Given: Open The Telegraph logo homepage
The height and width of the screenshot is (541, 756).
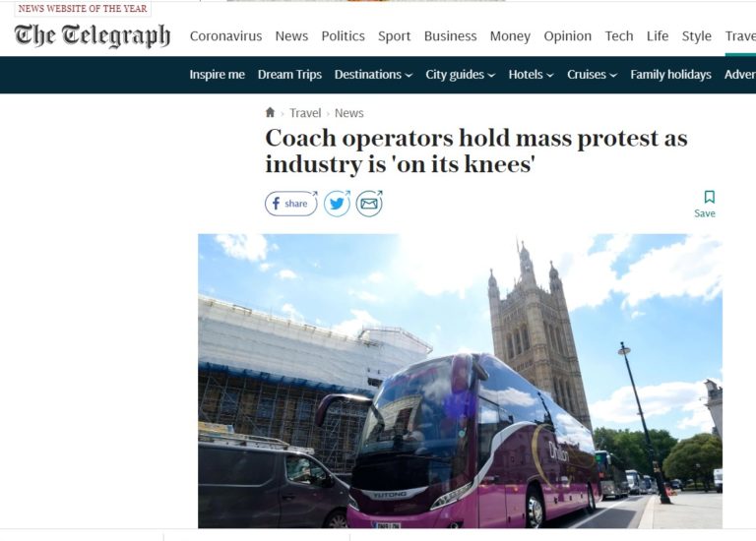Looking at the screenshot, I should click(93, 35).
